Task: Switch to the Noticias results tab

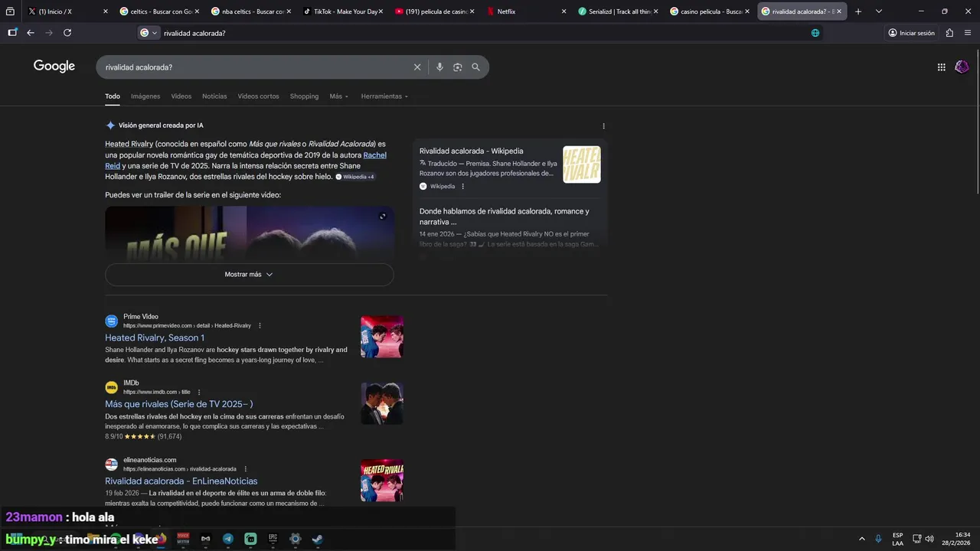Action: point(214,96)
